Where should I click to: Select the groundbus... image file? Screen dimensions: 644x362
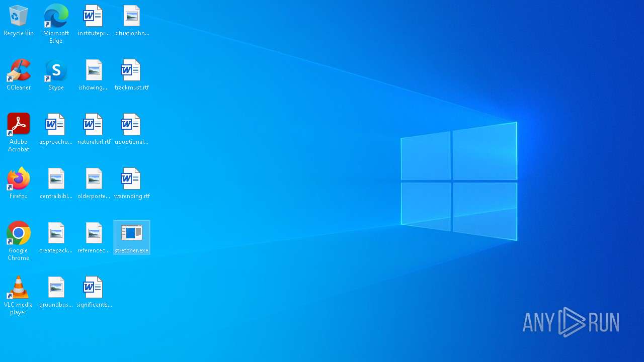(56, 292)
